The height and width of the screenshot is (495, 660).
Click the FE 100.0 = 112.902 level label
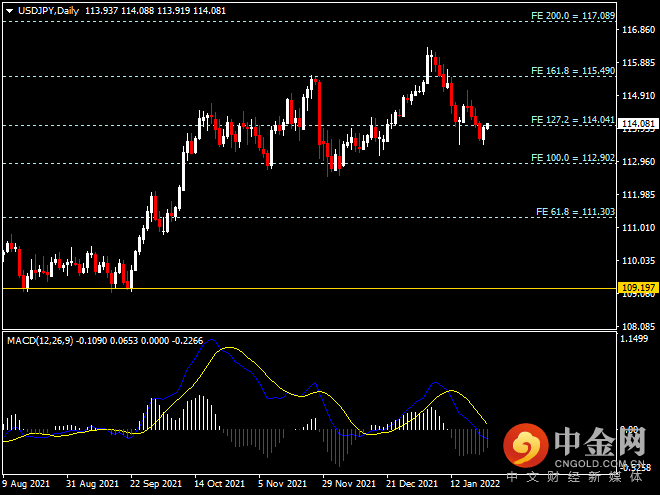[573, 158]
